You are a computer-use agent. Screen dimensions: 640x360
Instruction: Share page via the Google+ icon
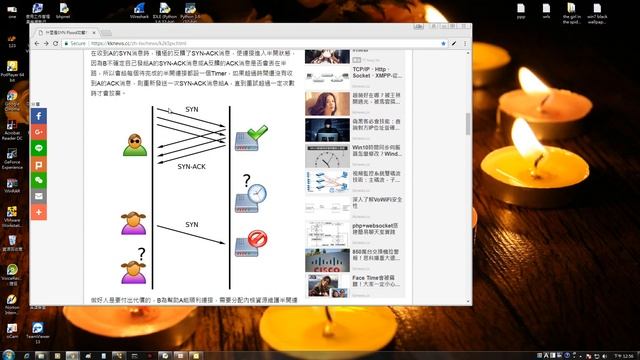click(x=39, y=132)
